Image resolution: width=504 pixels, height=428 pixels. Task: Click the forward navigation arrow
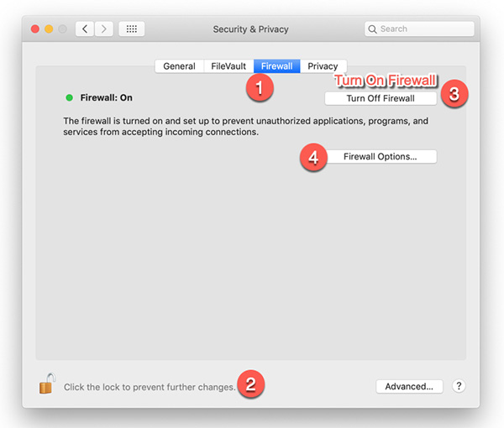point(104,29)
